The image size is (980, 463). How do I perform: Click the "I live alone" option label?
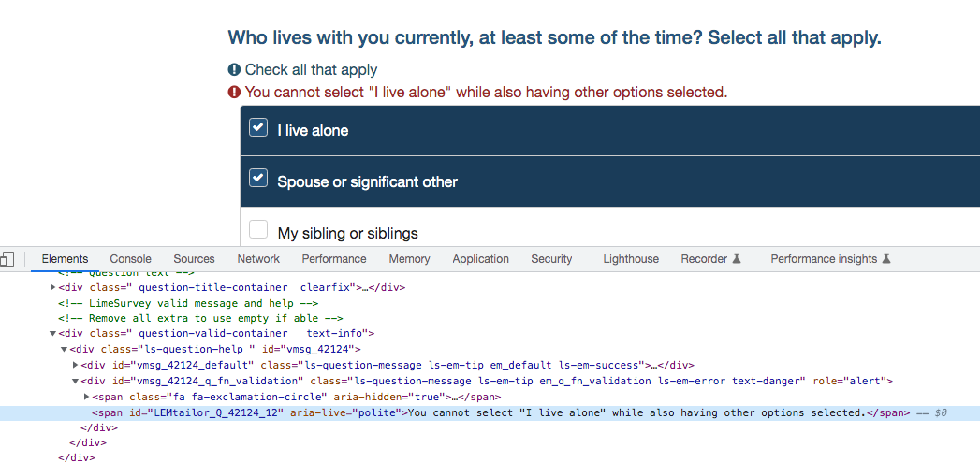pos(313,131)
